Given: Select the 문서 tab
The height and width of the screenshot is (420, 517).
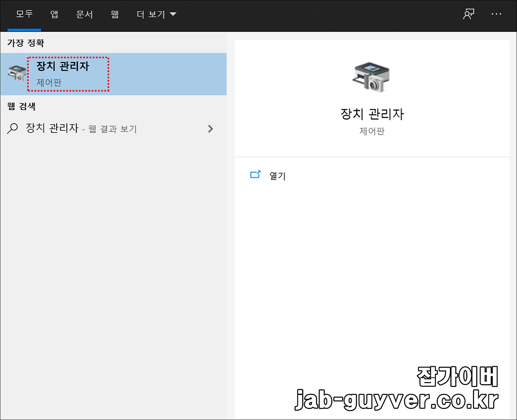Looking at the screenshot, I should pyautogui.click(x=84, y=14).
